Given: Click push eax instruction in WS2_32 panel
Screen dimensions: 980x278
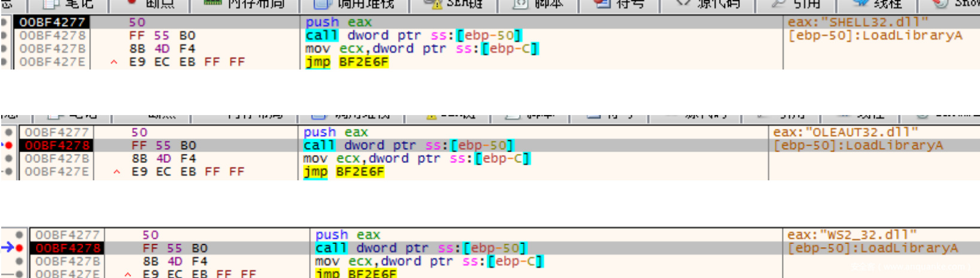Looking at the screenshot, I should 348,235.
